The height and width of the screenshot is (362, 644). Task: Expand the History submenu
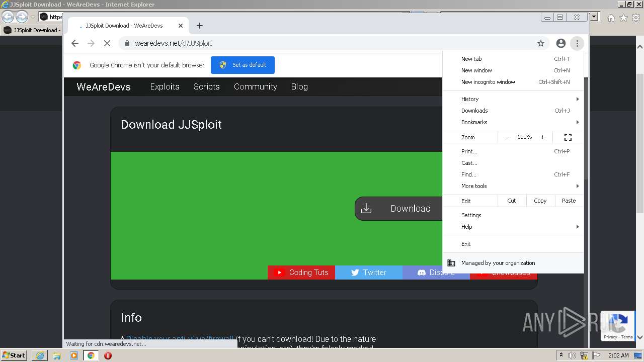(x=513, y=99)
